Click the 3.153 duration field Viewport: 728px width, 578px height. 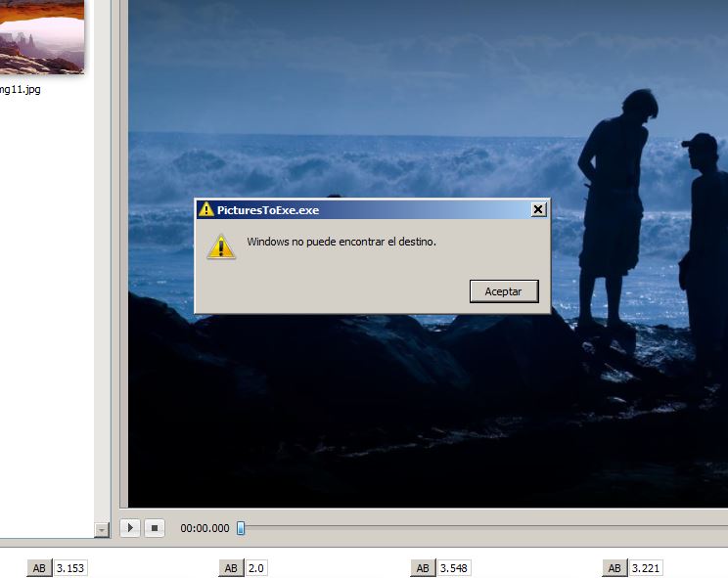click(70, 568)
